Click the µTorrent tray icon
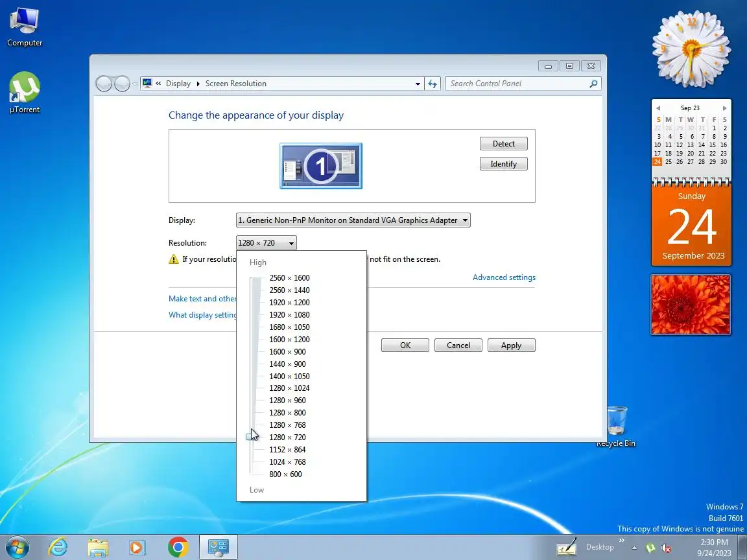 [650, 548]
